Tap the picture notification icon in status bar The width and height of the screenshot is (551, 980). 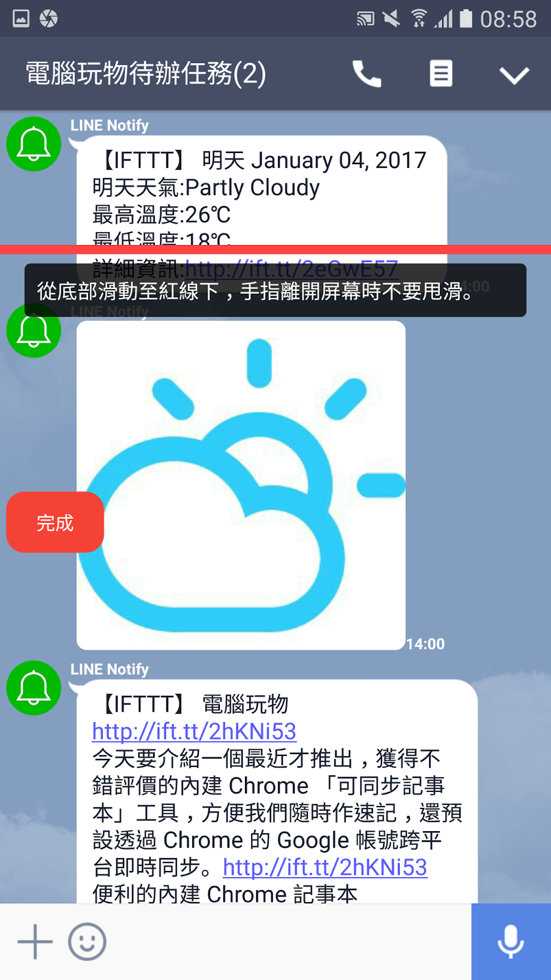point(21,19)
